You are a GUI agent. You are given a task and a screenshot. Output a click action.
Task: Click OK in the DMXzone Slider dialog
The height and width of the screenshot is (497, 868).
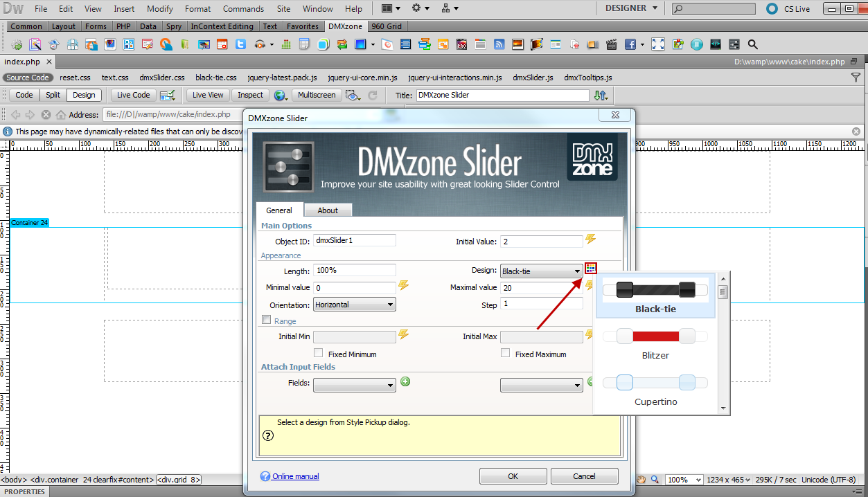tap(513, 476)
